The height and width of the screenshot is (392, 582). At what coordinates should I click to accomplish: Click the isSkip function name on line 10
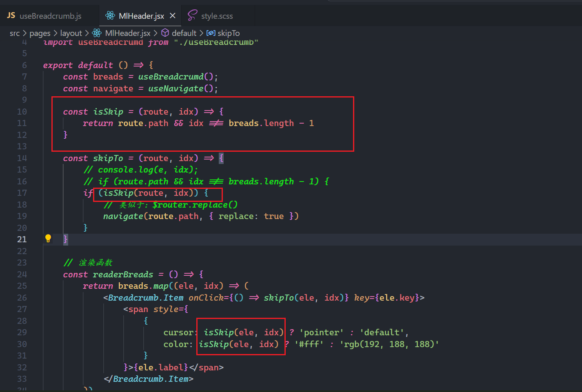[x=108, y=112]
